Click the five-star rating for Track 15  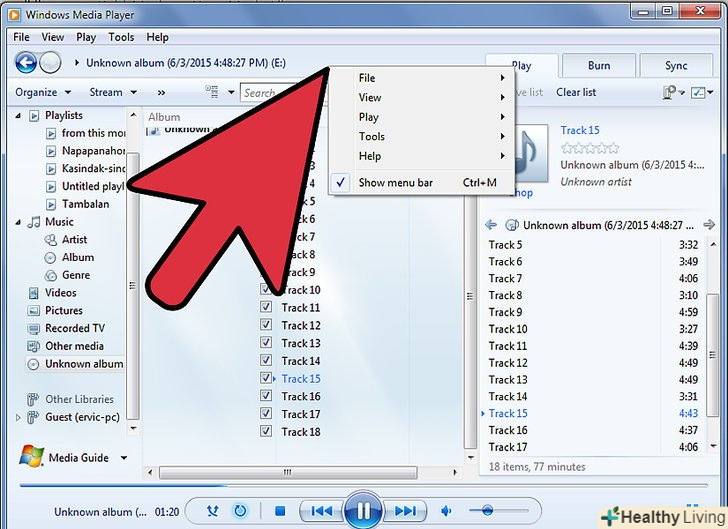click(x=590, y=148)
